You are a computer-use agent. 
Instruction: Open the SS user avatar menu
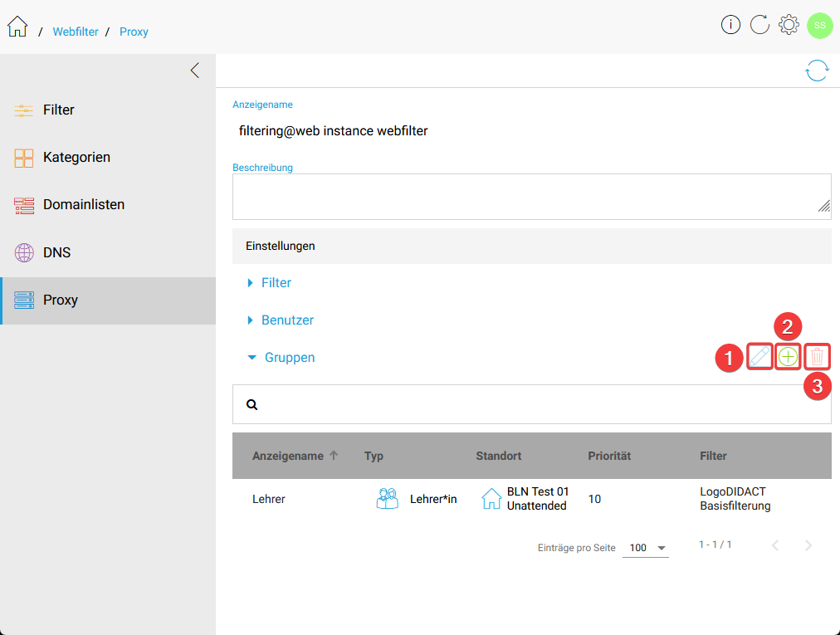point(819,25)
